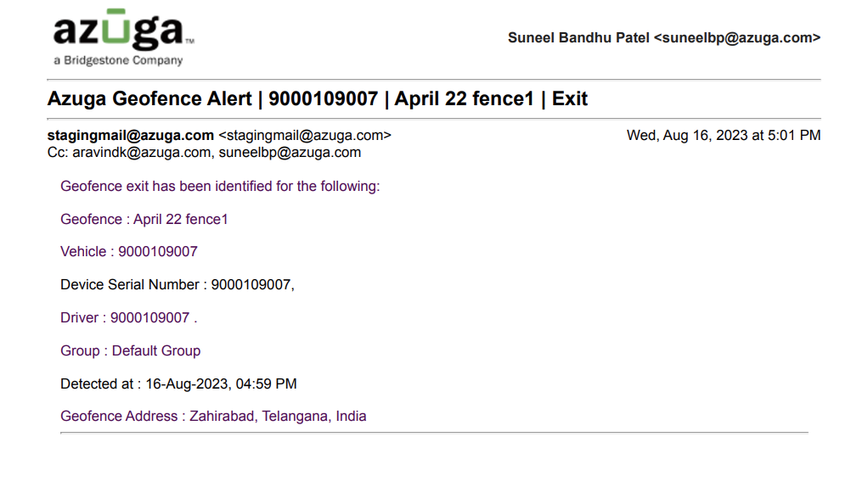This screenshot has height=504, width=868.
Task: Select the Suneel Bandhu Patel header name
Action: tap(578, 37)
